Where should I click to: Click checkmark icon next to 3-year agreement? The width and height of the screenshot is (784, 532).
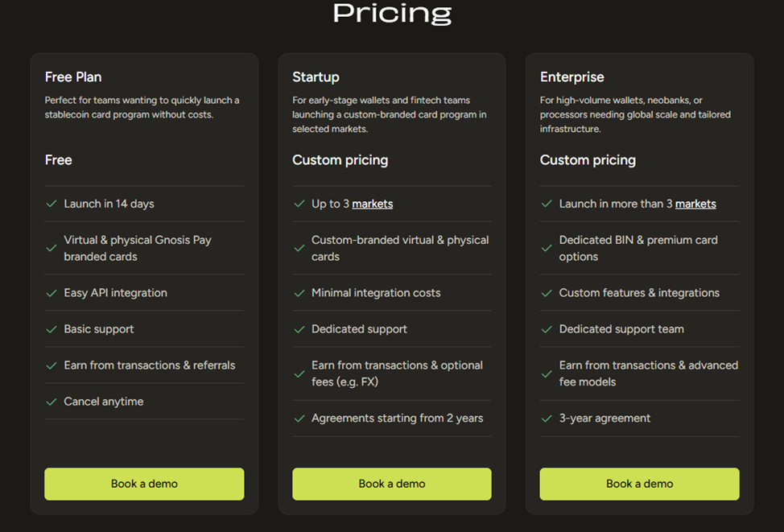pos(547,419)
